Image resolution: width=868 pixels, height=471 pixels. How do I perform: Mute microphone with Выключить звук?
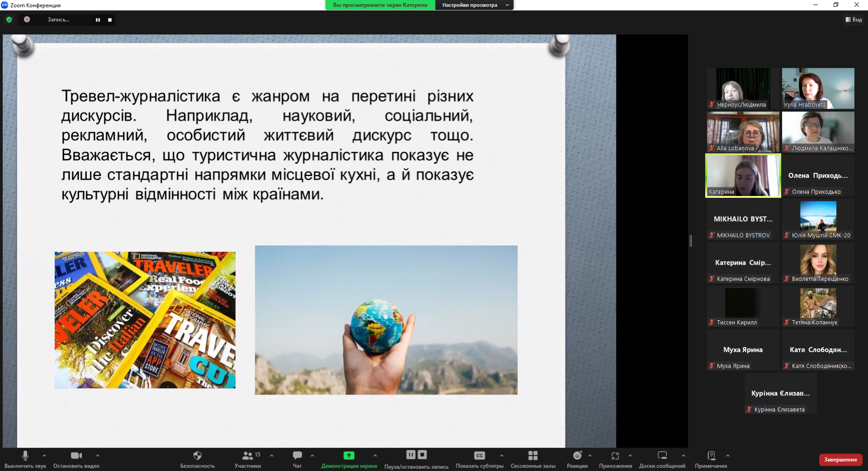(25, 456)
